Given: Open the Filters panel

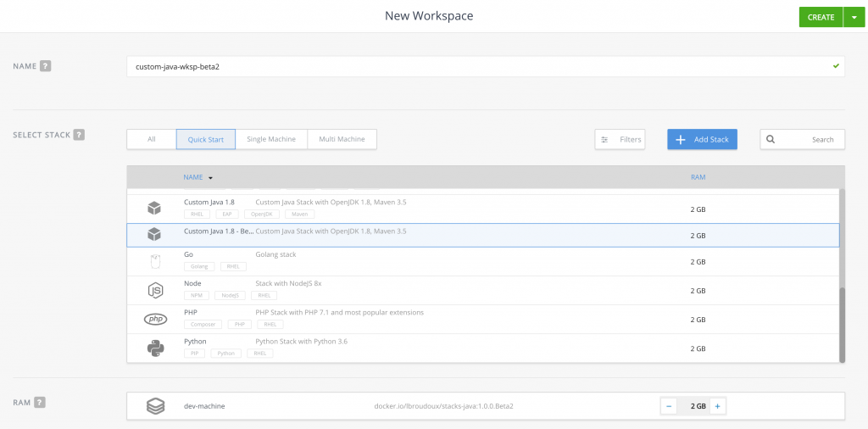Looking at the screenshot, I should pyautogui.click(x=620, y=139).
